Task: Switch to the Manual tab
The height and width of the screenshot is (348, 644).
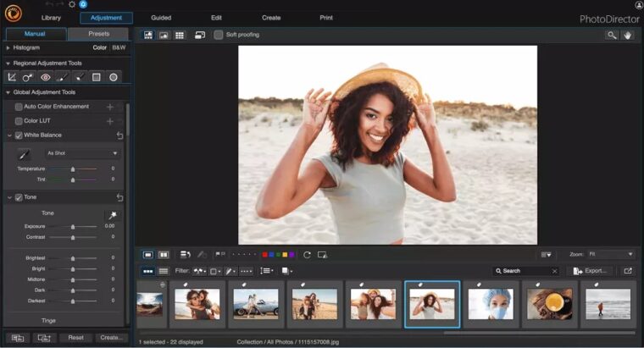Action: [x=35, y=34]
